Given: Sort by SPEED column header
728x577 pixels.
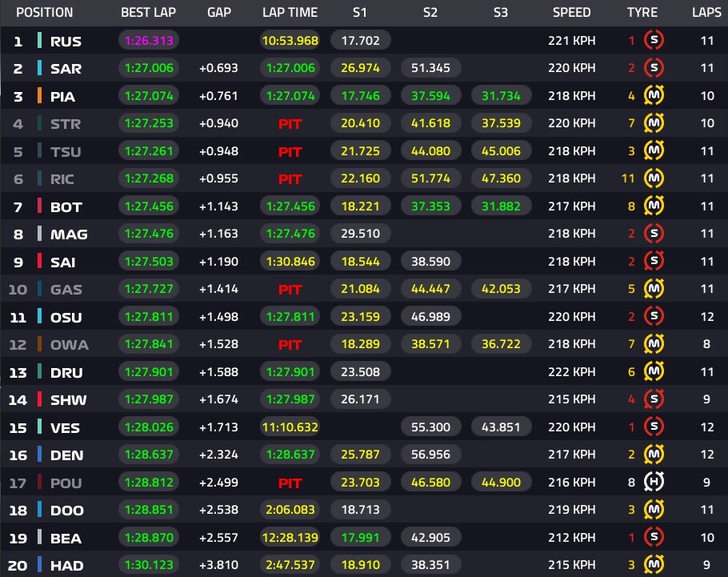Looking at the screenshot, I should 571,12.
